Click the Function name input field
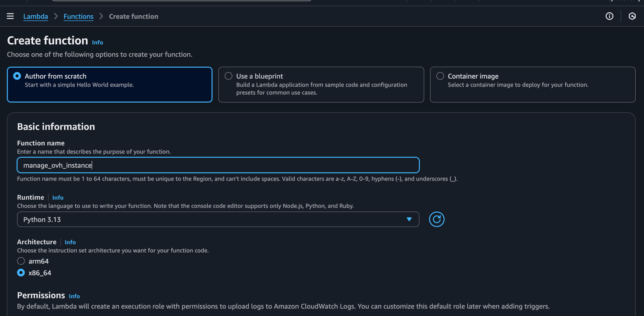The height and width of the screenshot is (316, 644). tap(218, 165)
